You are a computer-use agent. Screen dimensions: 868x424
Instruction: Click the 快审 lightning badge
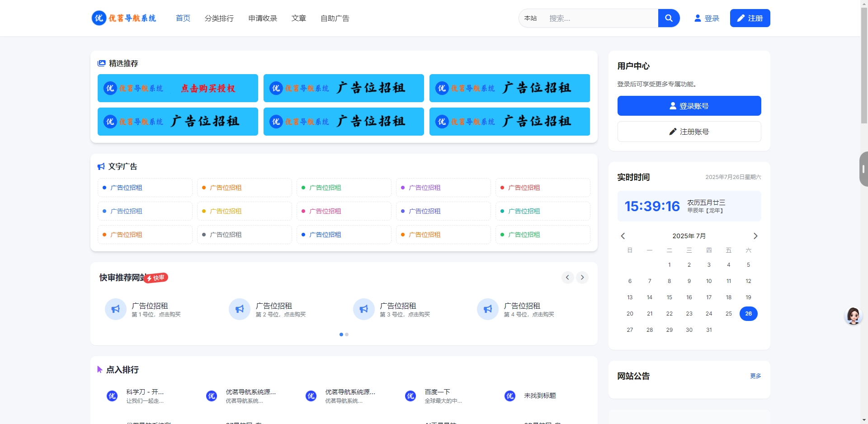(x=156, y=278)
